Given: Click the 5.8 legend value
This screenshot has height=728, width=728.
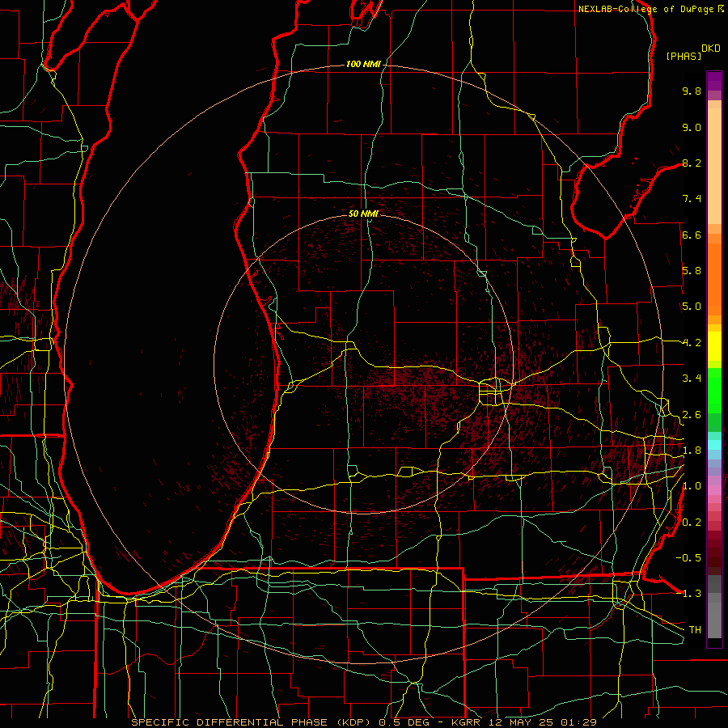Looking at the screenshot, I should [x=692, y=271].
